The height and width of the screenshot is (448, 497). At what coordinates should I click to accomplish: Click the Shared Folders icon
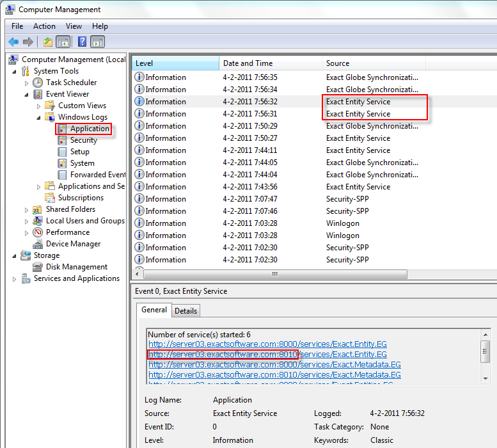click(38, 209)
